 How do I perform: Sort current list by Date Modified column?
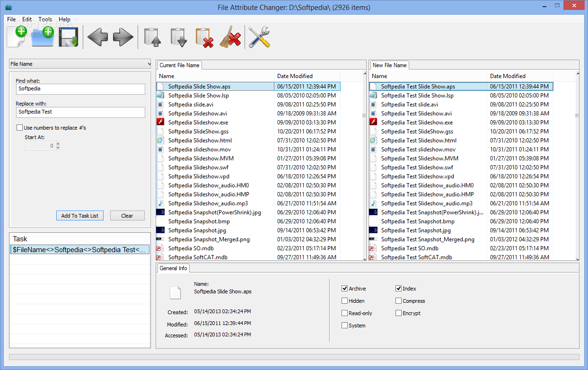pos(307,76)
